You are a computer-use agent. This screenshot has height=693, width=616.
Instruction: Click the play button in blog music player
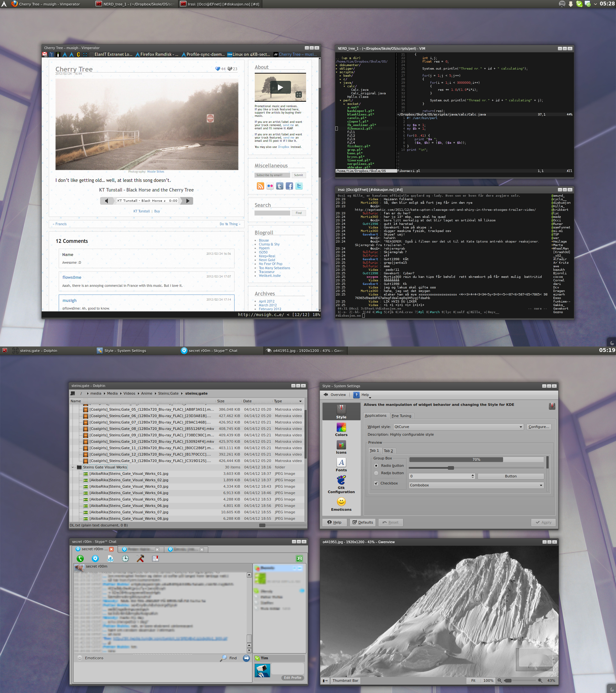188,201
